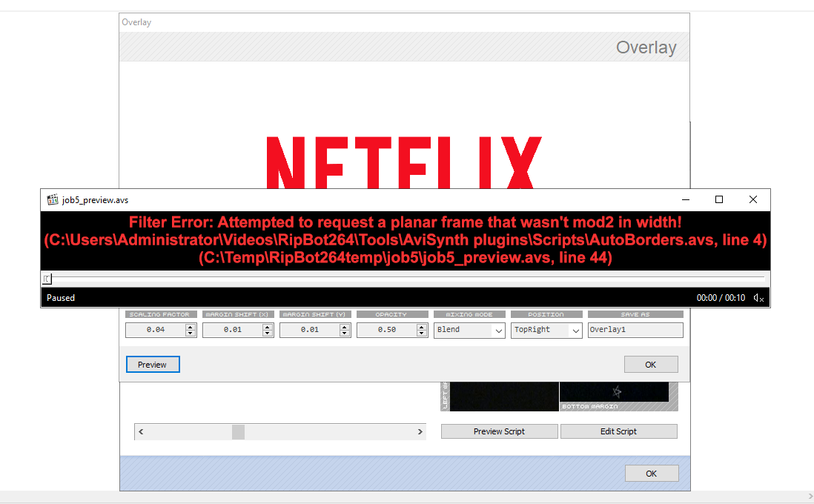Click the Edit Script button
814x504 pixels.
click(619, 431)
